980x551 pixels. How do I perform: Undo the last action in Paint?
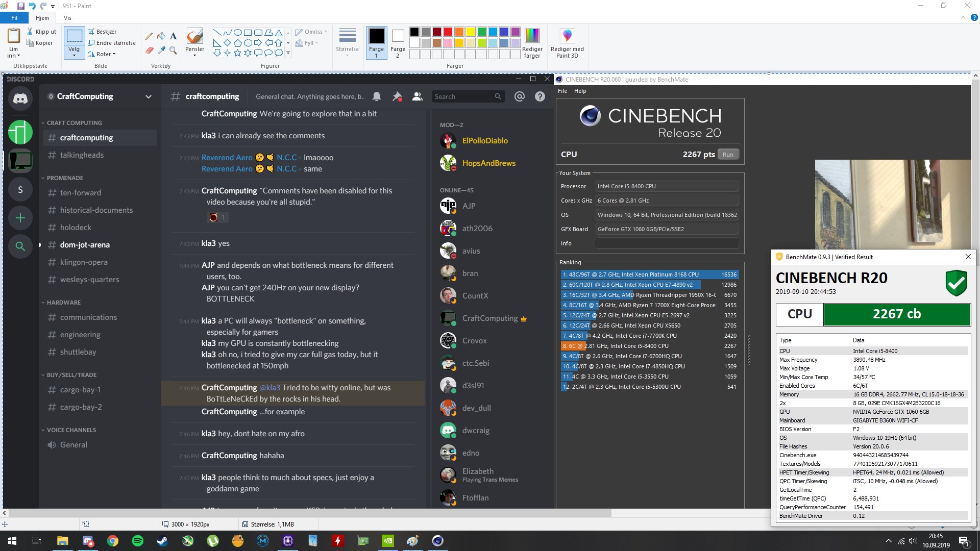pos(32,6)
